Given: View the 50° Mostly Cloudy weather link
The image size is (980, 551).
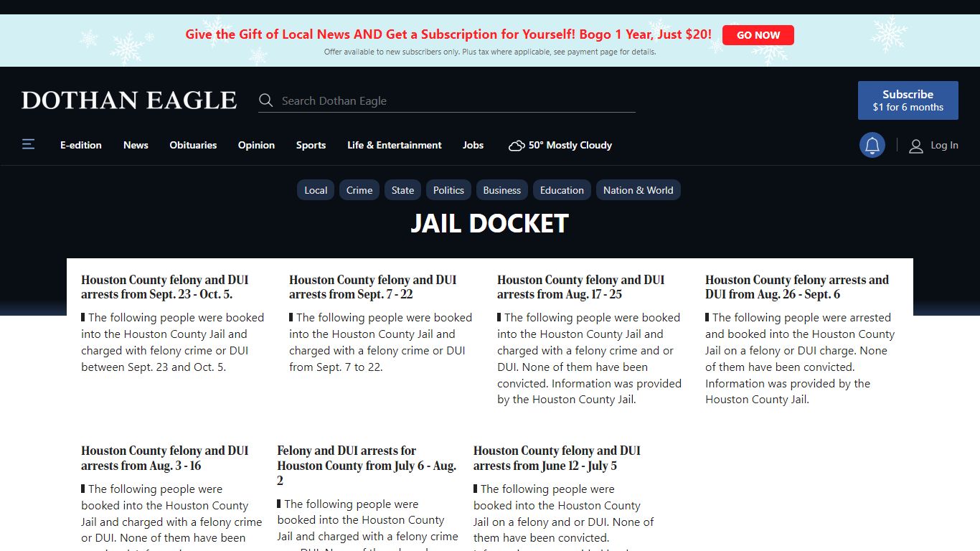Looking at the screenshot, I should pyautogui.click(x=560, y=145).
